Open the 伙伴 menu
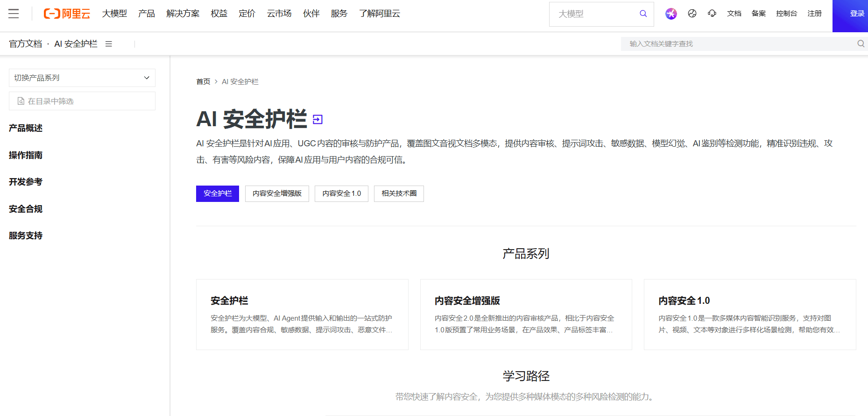 tap(311, 14)
